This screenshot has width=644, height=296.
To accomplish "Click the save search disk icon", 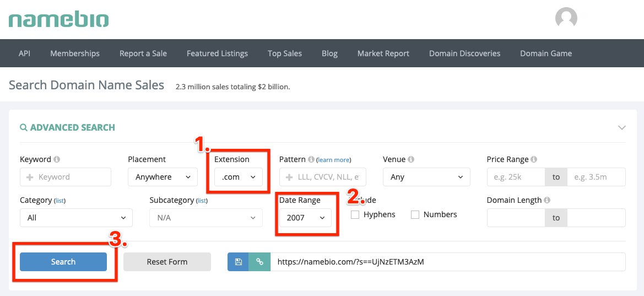I will coord(238,262).
